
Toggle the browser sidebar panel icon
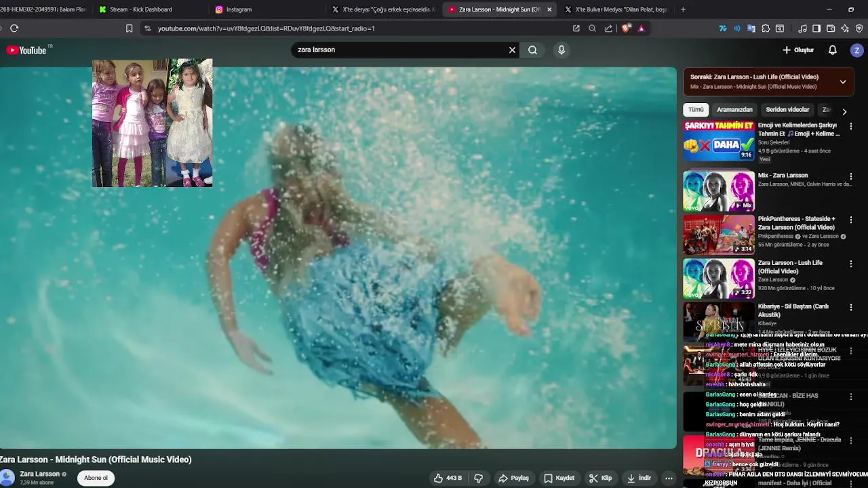[x=816, y=28]
